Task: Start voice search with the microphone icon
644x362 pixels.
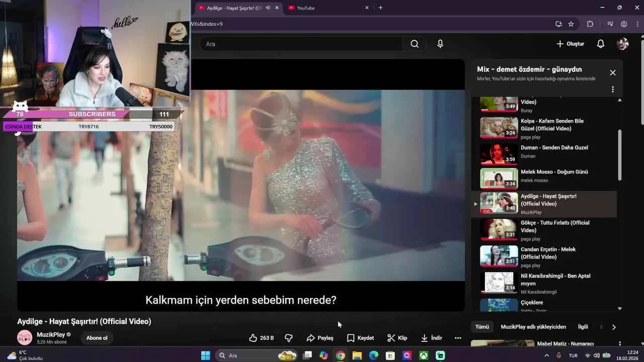Action: tap(440, 44)
